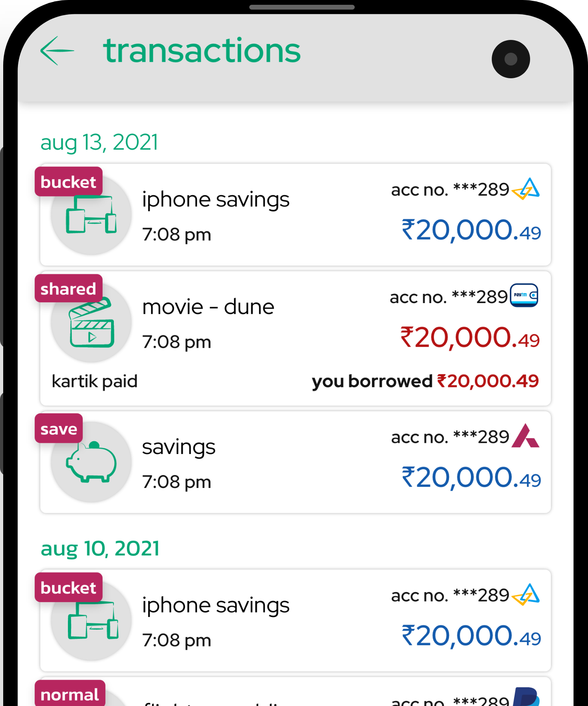Screen dimensions: 588x706
Task: Open the 'movie - dune' transaction title
Action: [208, 307]
